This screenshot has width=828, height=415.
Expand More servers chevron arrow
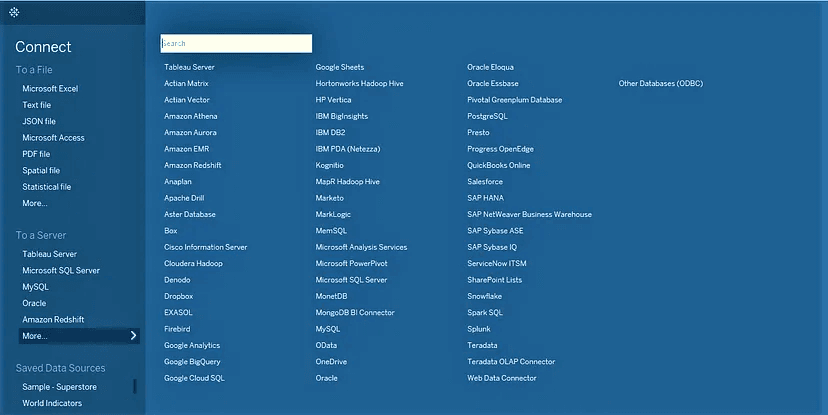pyautogui.click(x=133, y=336)
